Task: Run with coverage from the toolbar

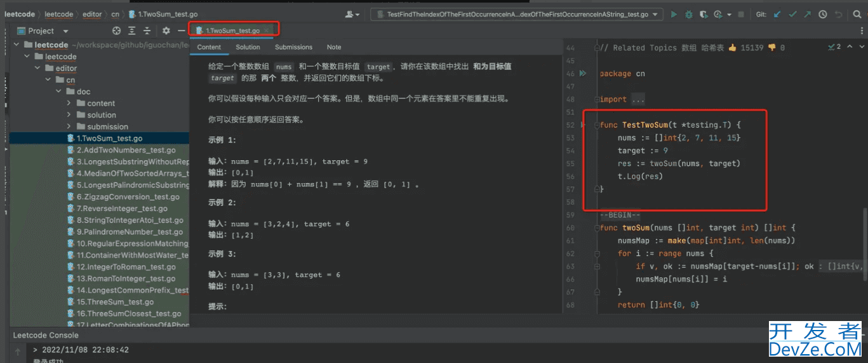Action: pos(704,14)
